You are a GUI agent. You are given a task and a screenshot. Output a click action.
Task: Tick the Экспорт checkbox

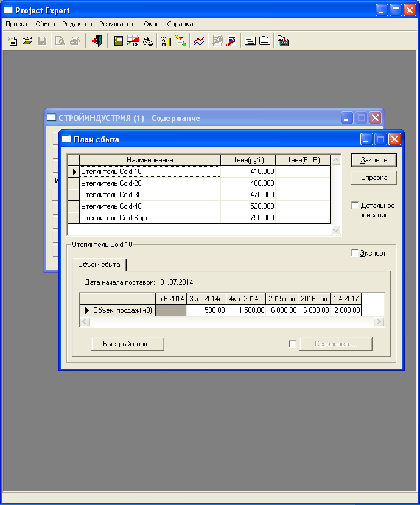355,252
